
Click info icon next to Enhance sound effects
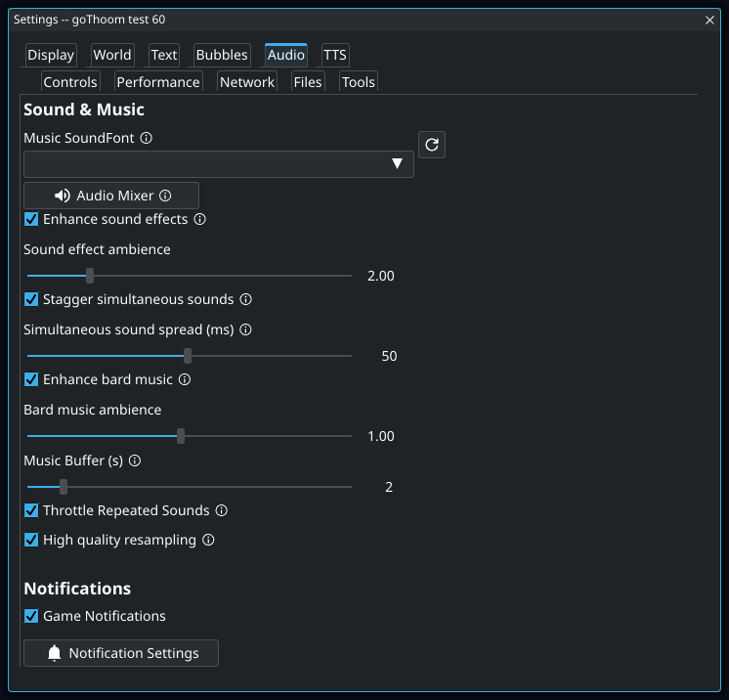200,219
